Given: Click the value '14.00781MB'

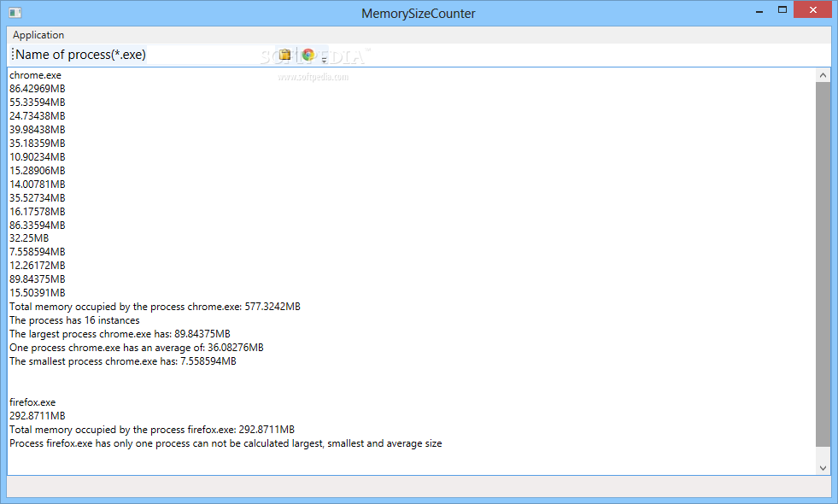Looking at the screenshot, I should (x=38, y=185).
